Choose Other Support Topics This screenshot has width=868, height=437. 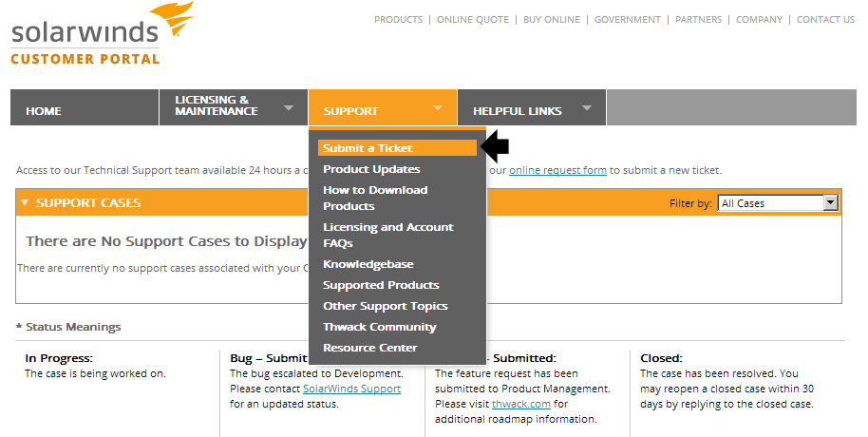pos(386,306)
